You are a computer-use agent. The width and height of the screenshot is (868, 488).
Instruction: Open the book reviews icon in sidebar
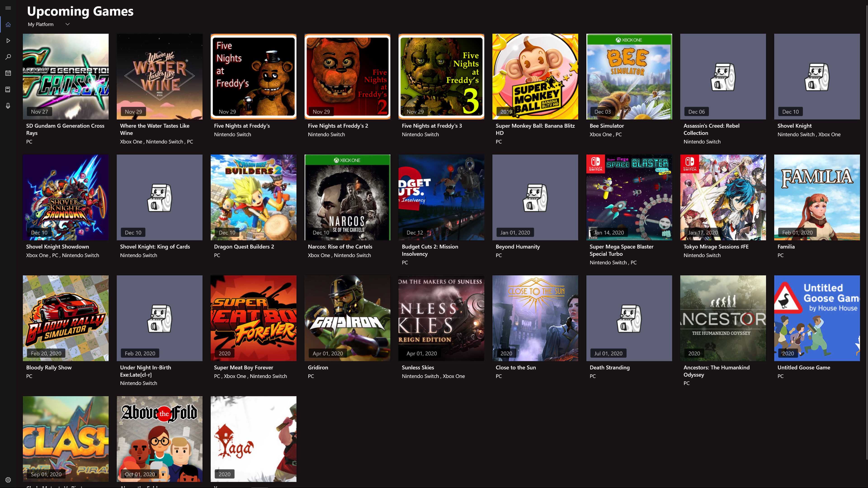point(8,89)
